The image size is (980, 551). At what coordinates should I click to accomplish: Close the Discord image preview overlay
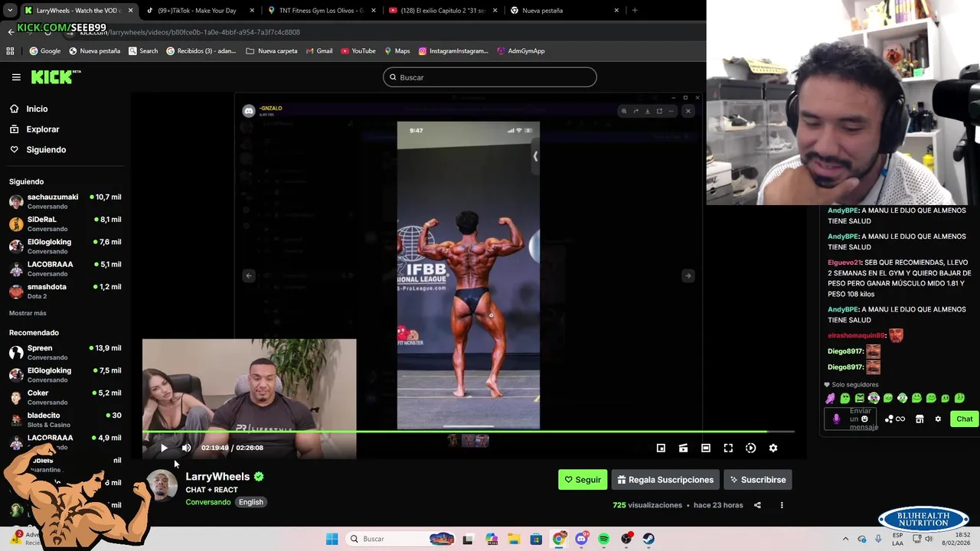tap(688, 111)
